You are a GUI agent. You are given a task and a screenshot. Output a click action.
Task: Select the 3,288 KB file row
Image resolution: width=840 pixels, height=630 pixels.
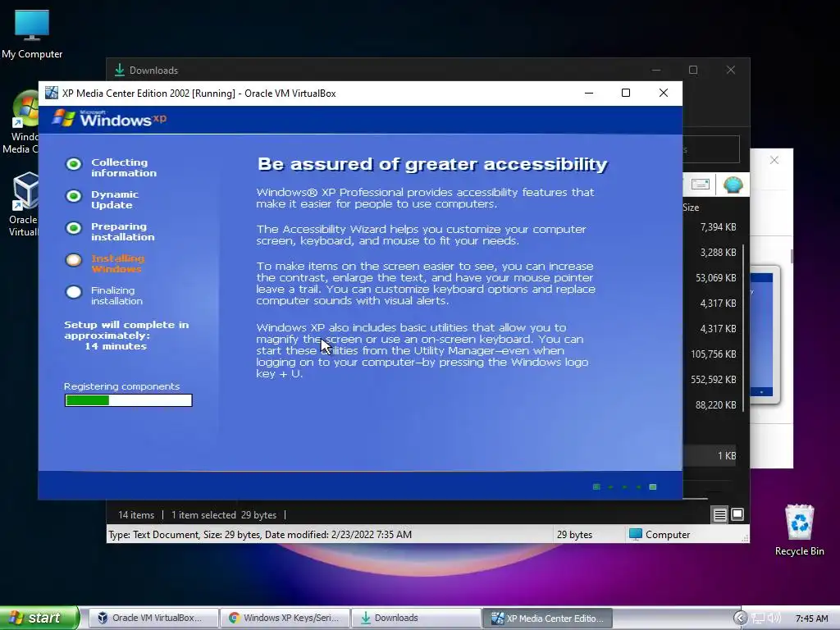point(710,253)
